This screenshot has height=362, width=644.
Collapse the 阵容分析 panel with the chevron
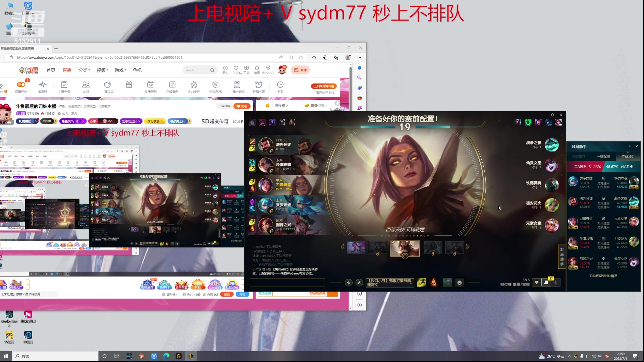628,153
